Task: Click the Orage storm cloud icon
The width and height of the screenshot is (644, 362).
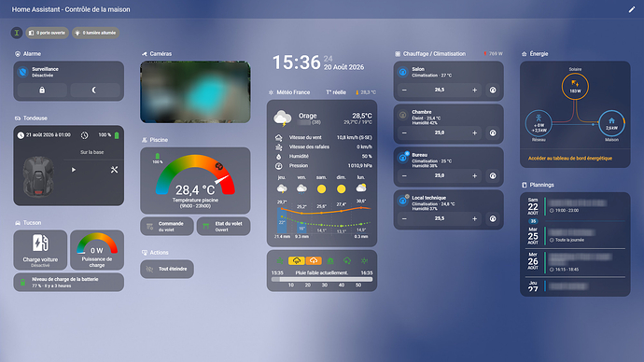Action: click(x=283, y=118)
